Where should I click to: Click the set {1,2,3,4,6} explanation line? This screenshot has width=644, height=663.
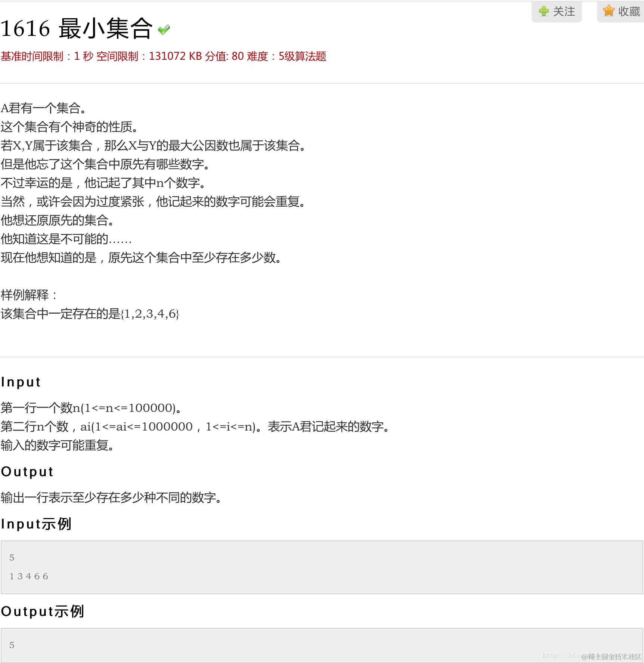tap(90, 314)
